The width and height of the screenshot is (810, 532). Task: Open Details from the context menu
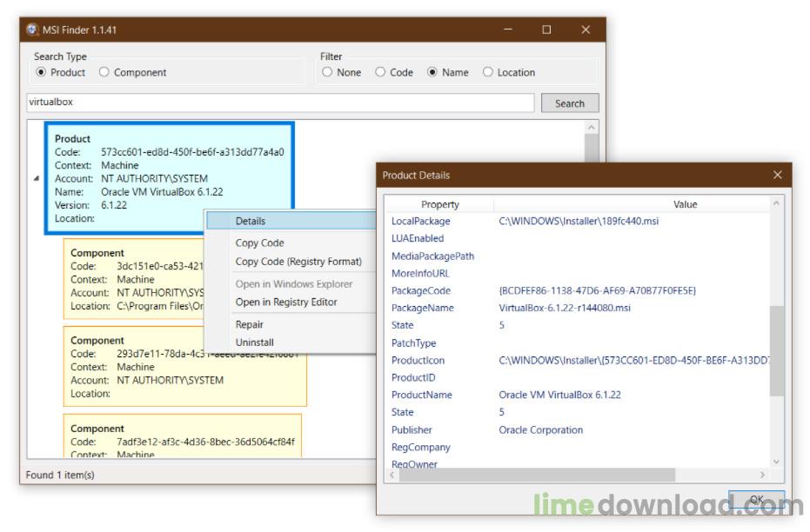pos(251,221)
